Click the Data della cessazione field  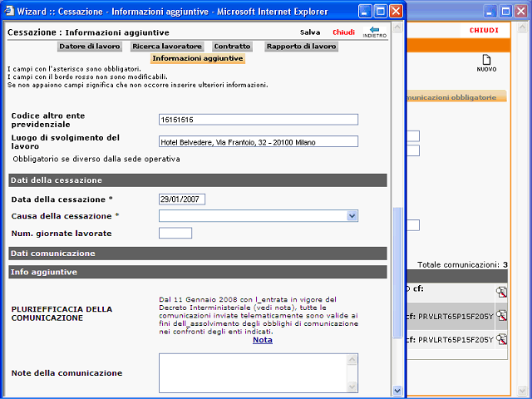182,199
